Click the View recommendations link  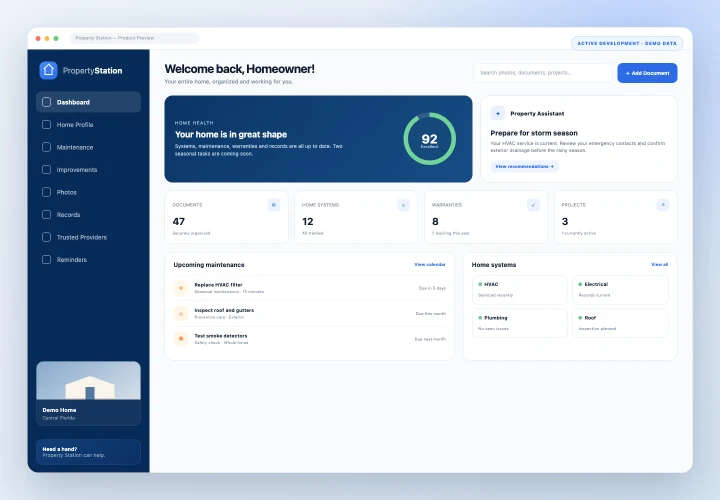[x=524, y=166]
